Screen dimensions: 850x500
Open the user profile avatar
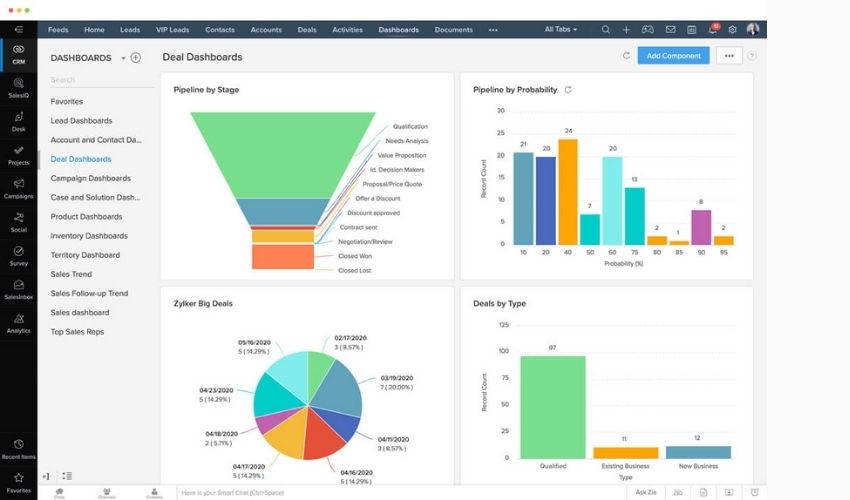coord(753,29)
